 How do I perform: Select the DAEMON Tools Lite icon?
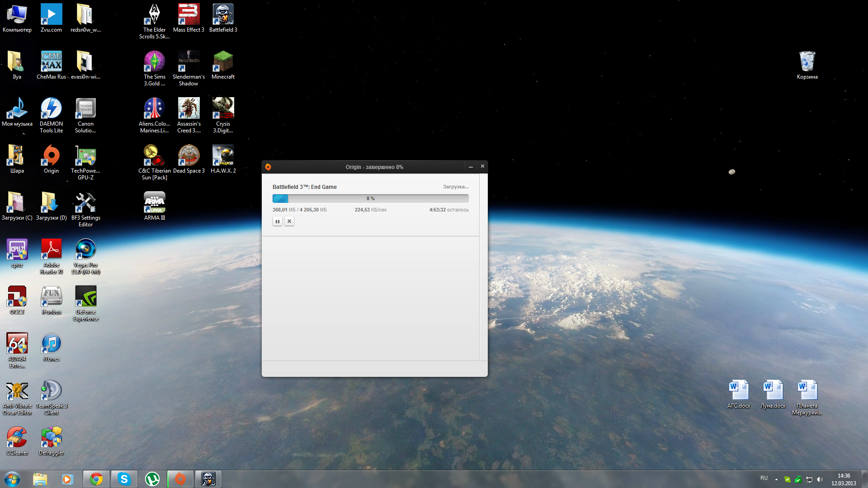(52, 116)
